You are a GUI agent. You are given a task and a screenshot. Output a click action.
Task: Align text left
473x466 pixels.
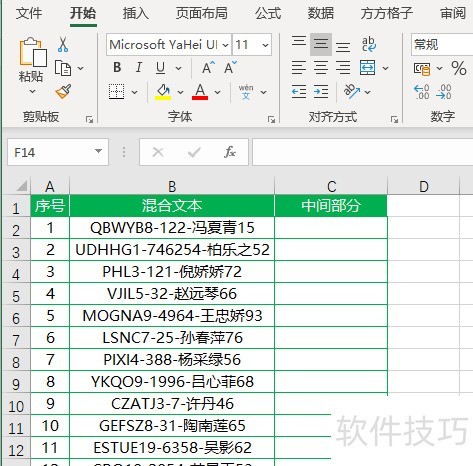click(x=299, y=68)
